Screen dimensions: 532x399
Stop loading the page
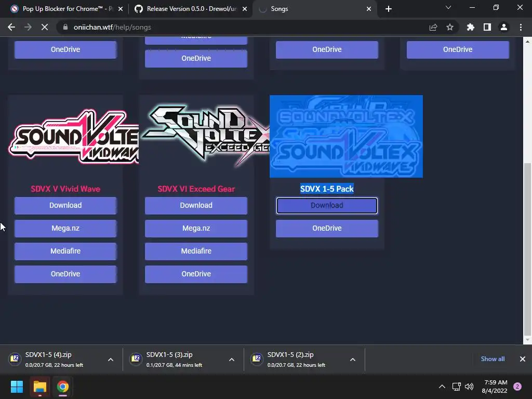(45, 27)
